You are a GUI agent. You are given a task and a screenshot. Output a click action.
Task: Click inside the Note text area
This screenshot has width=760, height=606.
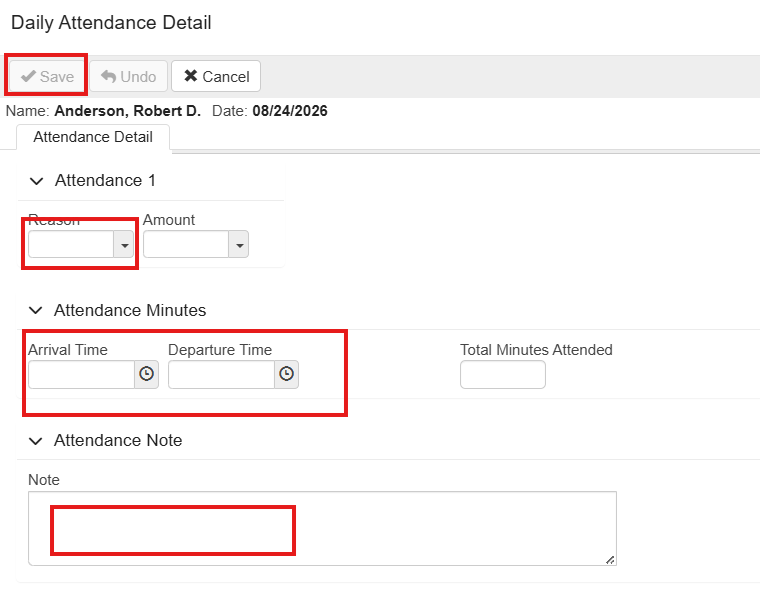(x=322, y=528)
